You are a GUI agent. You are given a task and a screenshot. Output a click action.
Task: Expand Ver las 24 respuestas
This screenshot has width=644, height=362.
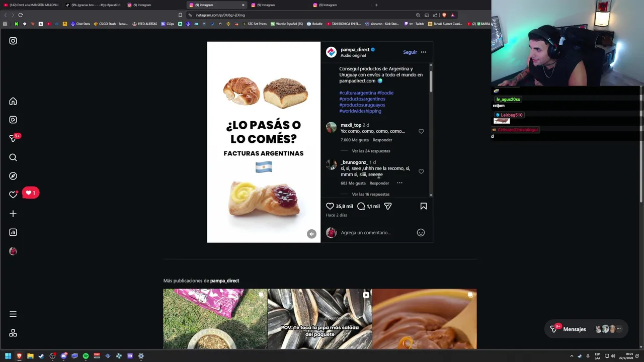[x=371, y=151]
